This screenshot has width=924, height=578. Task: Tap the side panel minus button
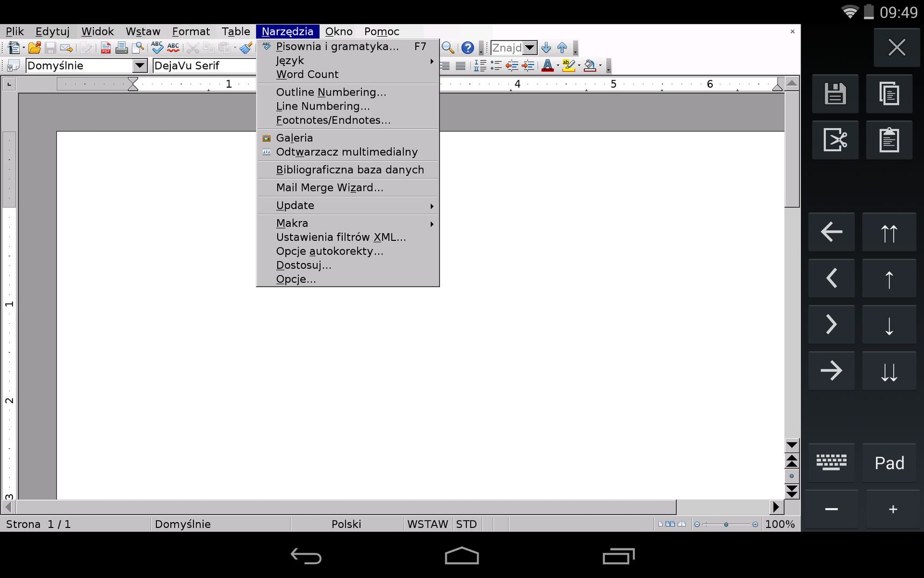(x=831, y=509)
